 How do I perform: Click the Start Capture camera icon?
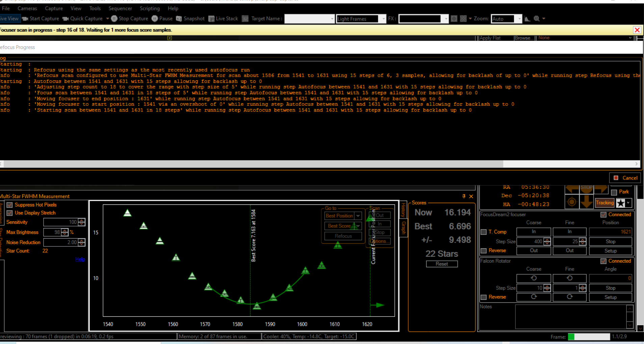25,19
